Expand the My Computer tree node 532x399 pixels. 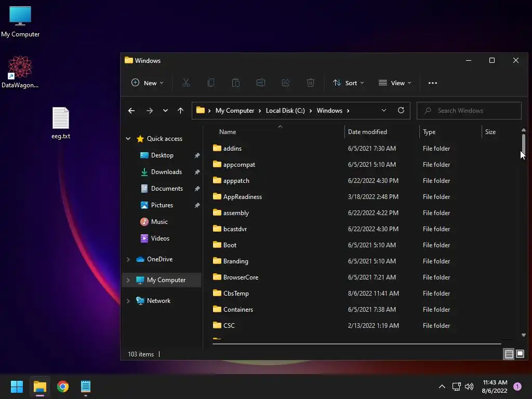coord(128,280)
